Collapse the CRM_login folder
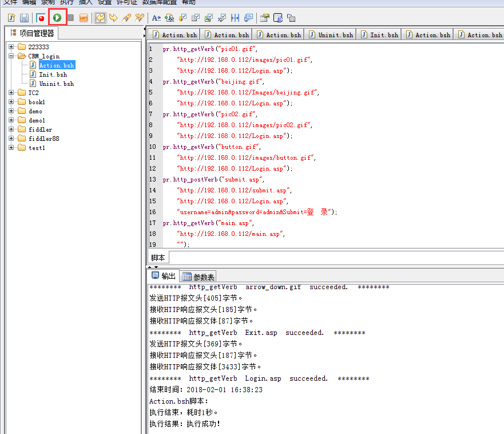 click(12, 56)
